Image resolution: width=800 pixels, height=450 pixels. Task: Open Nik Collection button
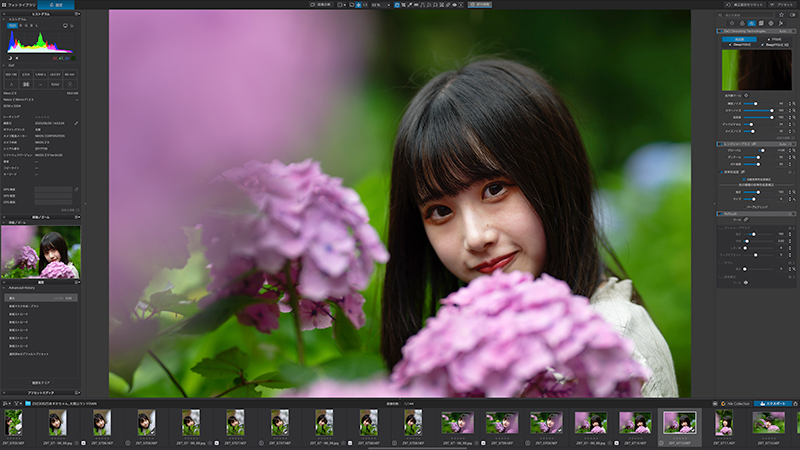(x=735, y=404)
